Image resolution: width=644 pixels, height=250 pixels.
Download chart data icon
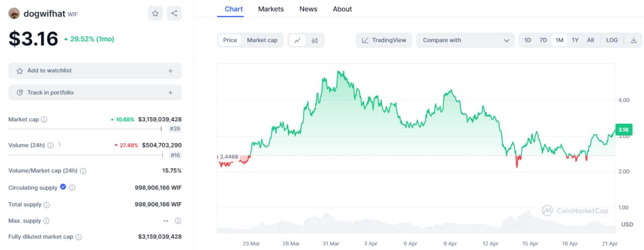(633, 40)
